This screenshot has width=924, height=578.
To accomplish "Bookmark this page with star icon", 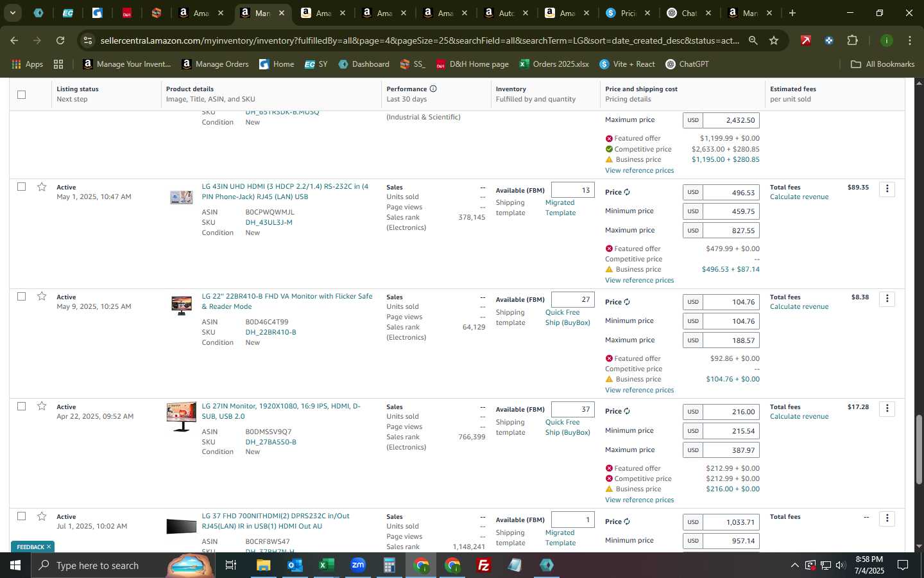I will [x=774, y=40].
